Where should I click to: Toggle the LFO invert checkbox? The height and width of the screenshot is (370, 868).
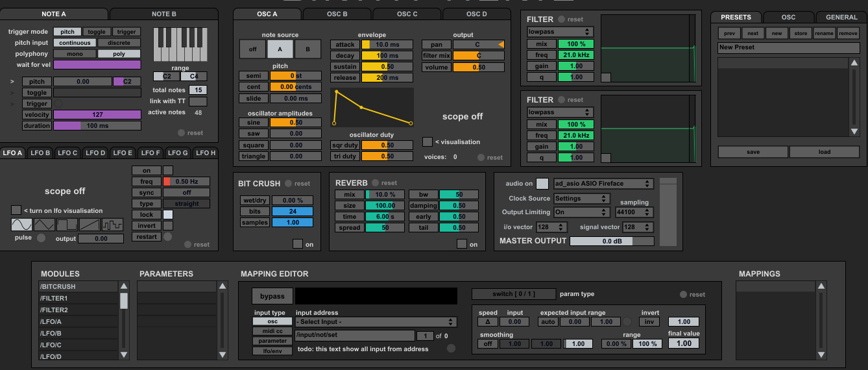168,225
